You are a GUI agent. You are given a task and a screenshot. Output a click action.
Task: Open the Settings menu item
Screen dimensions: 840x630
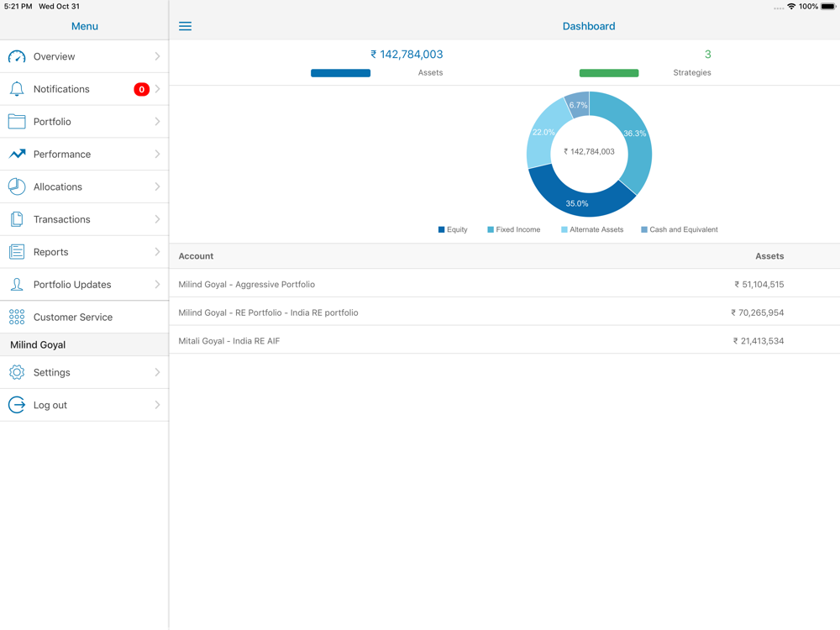[x=84, y=372]
